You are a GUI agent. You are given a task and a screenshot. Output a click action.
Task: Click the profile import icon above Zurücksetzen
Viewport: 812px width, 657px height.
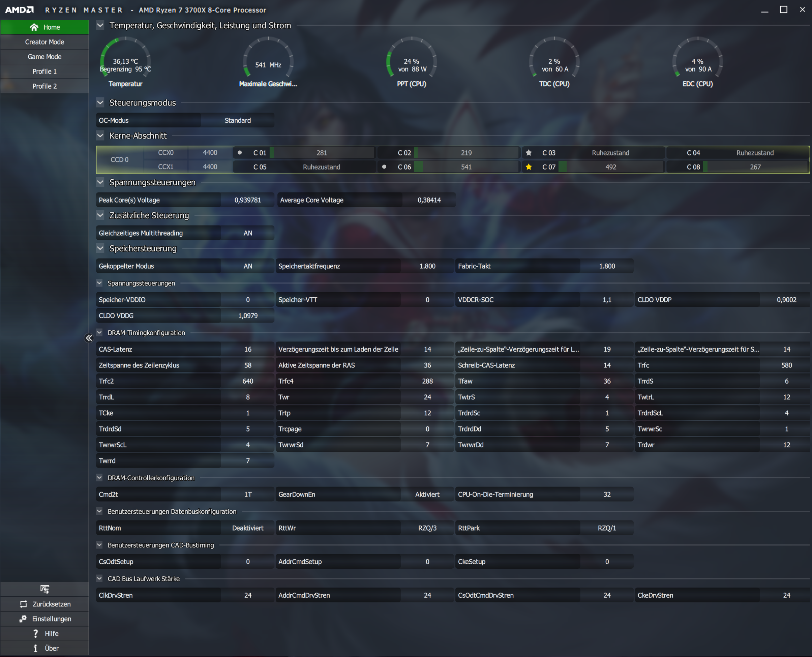coord(44,589)
